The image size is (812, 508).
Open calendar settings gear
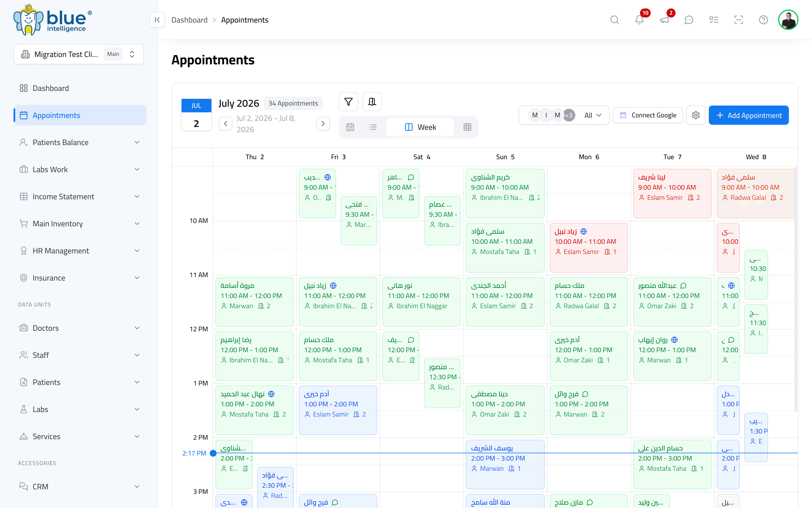coord(696,115)
